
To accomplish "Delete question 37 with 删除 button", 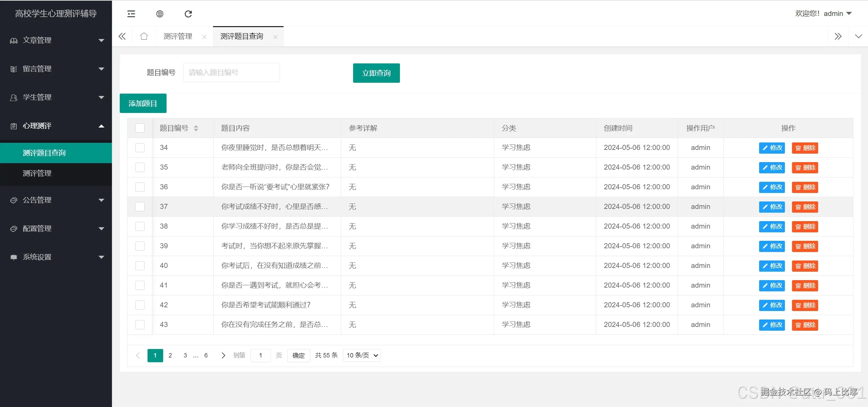I will tap(805, 207).
